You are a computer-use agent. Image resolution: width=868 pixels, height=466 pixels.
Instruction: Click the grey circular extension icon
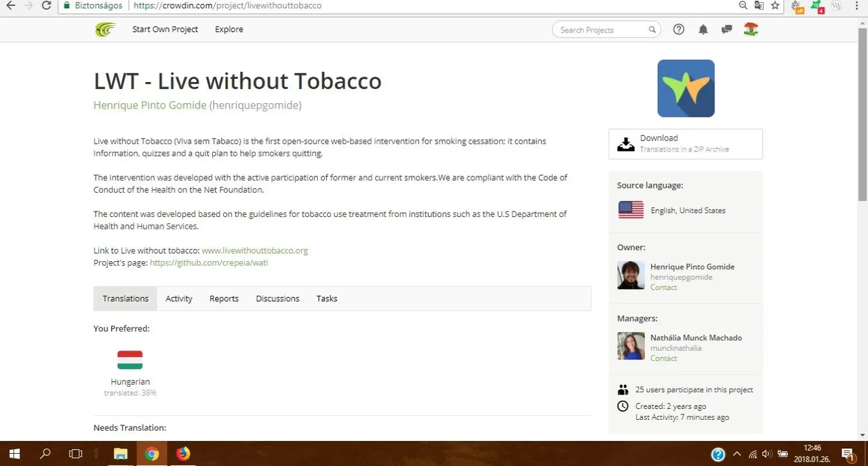tap(836, 5)
